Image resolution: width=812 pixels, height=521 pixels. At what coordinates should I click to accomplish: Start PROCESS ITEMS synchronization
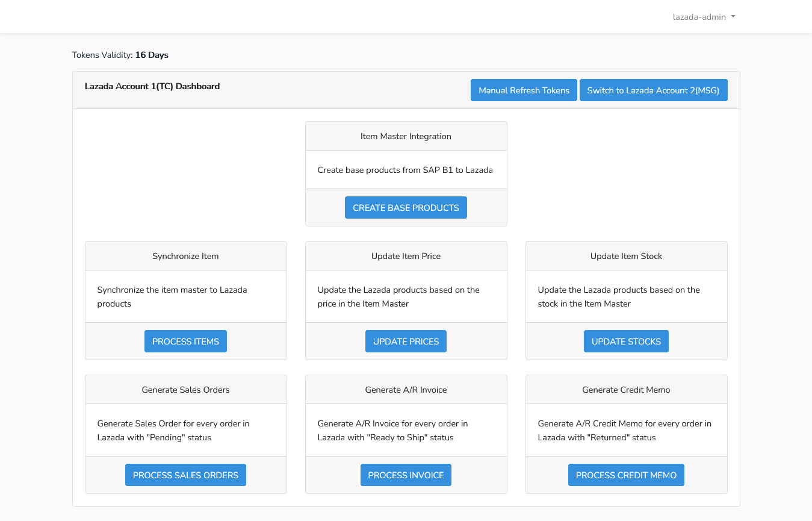(185, 342)
